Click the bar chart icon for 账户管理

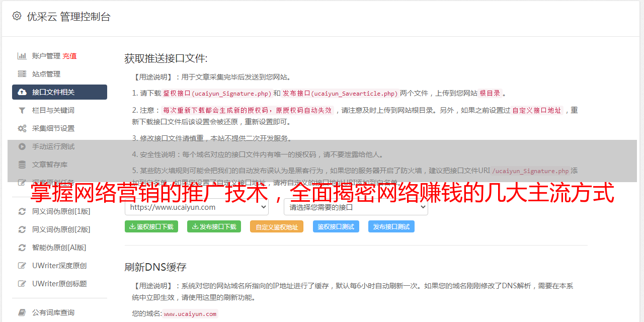pos(22,56)
